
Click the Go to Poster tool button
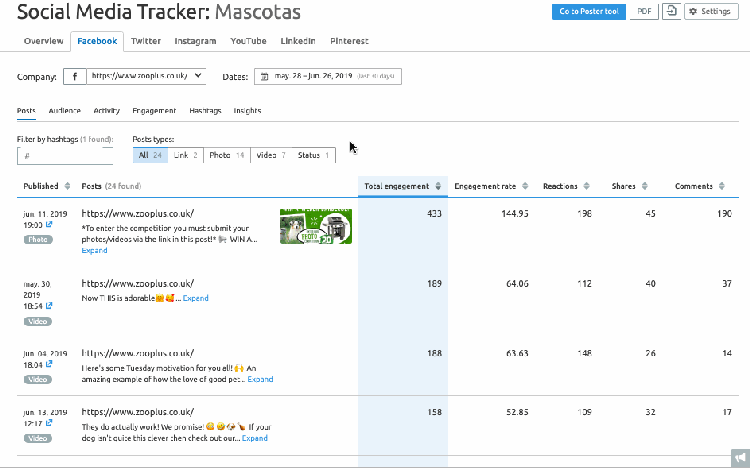pos(589,11)
